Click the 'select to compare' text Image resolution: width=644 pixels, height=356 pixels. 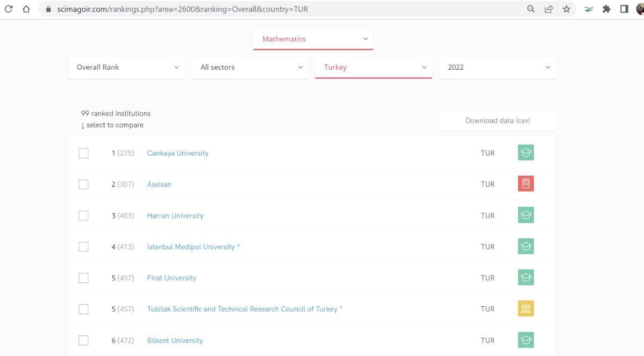tap(115, 125)
